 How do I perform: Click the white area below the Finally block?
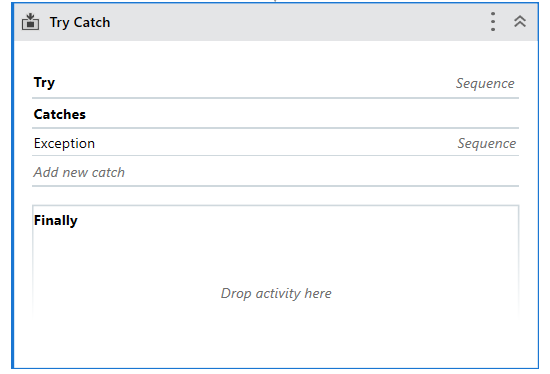(x=275, y=344)
